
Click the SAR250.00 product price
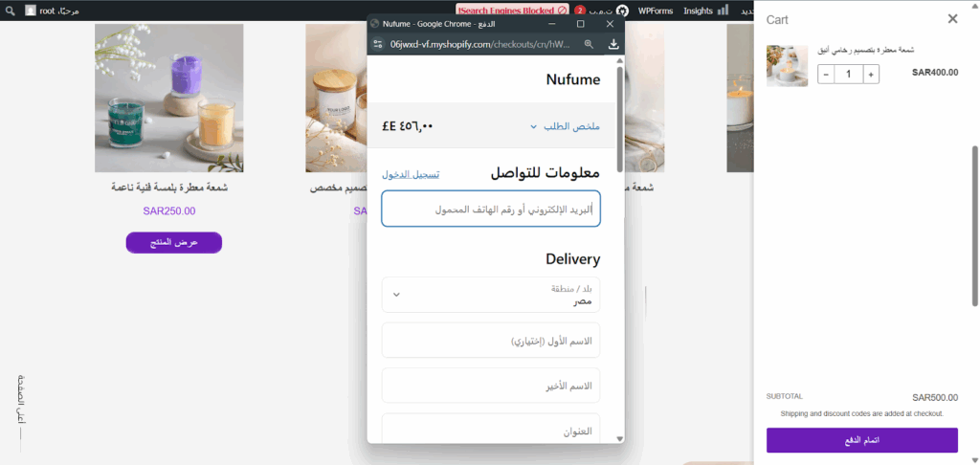click(169, 211)
